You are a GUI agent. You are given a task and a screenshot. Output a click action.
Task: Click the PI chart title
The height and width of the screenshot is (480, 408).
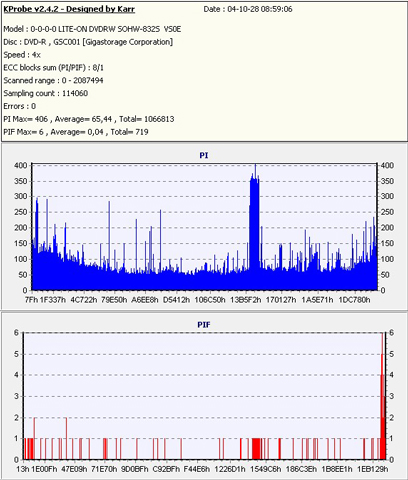pyautogui.click(x=204, y=155)
